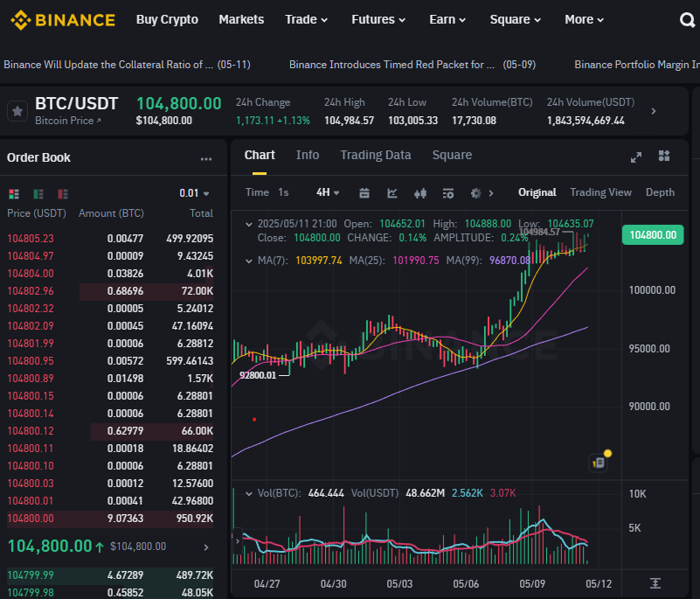Open the Trading Data tab

376,155
